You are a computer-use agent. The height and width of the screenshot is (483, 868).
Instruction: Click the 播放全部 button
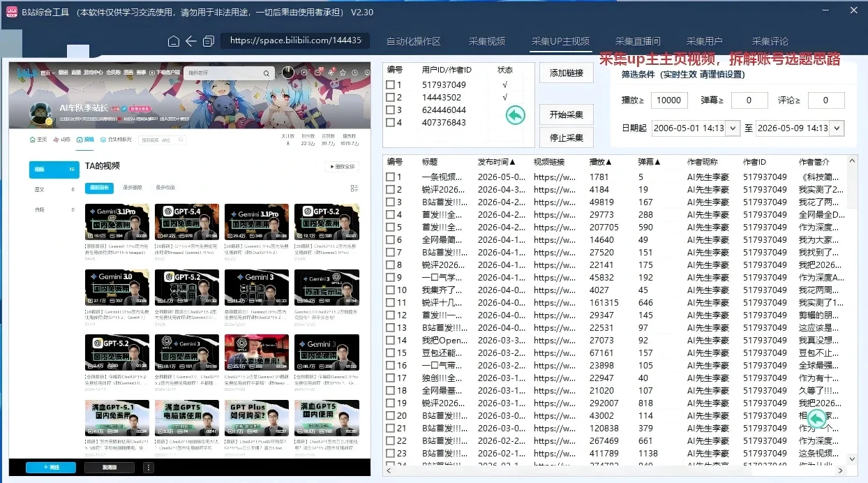tap(342, 167)
